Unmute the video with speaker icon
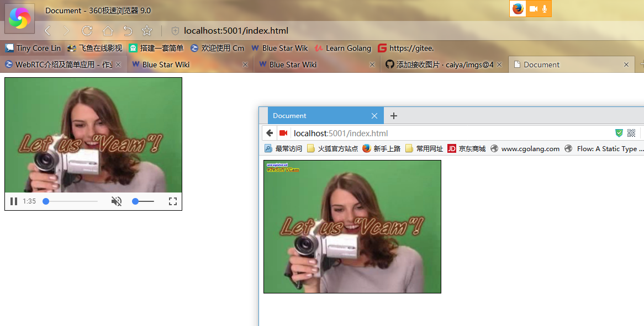 click(117, 201)
